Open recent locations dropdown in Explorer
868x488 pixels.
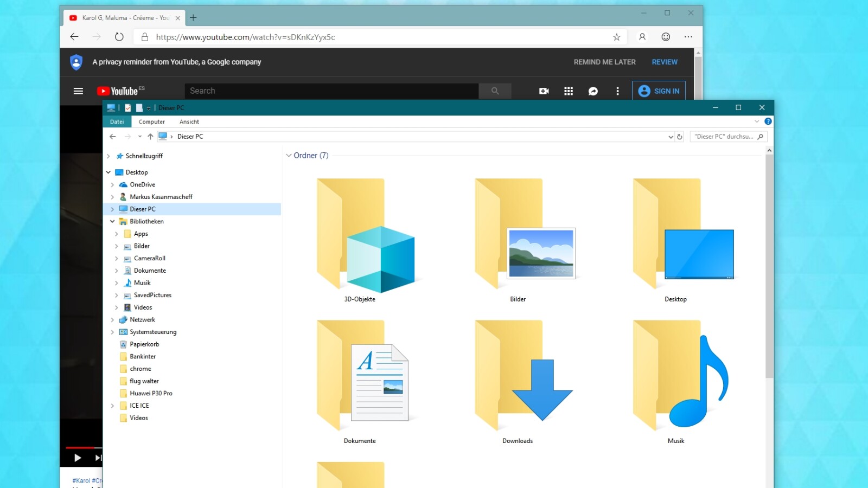[140, 137]
